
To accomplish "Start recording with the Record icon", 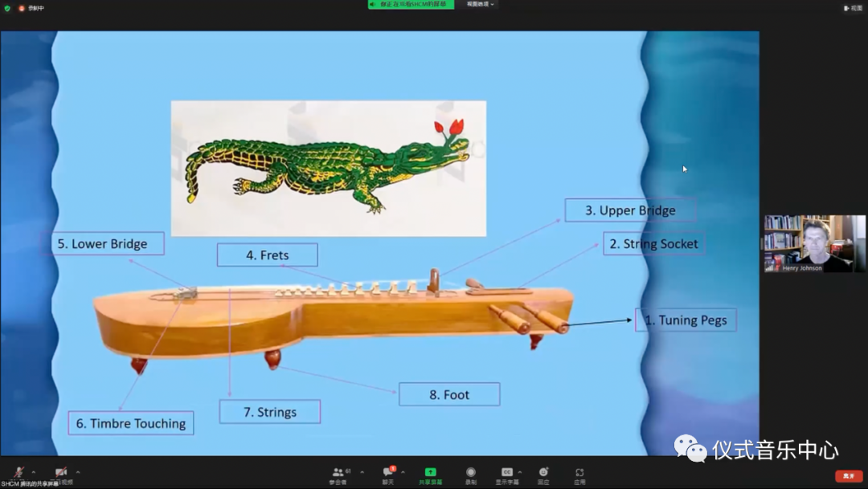I will pos(471,472).
